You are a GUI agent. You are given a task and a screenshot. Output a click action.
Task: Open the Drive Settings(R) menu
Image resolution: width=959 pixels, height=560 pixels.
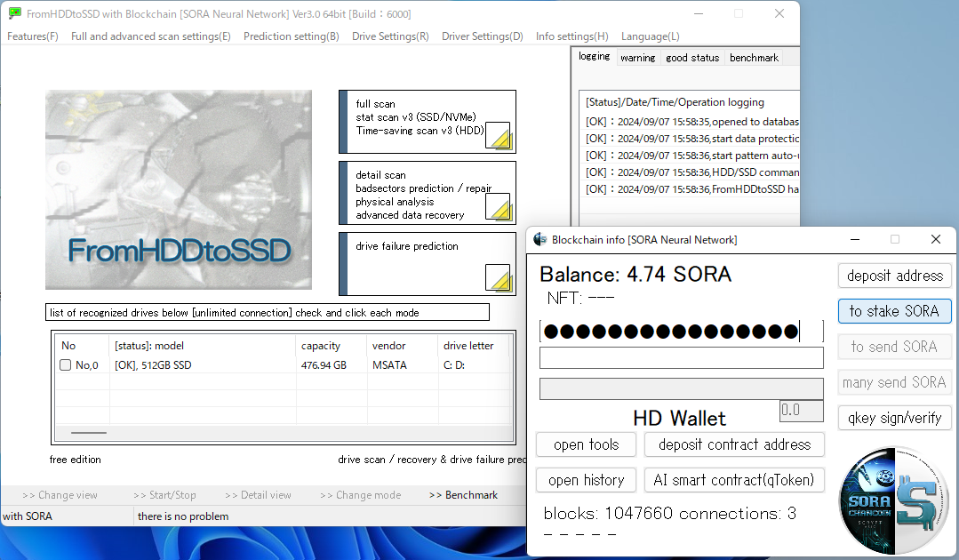pyautogui.click(x=390, y=36)
